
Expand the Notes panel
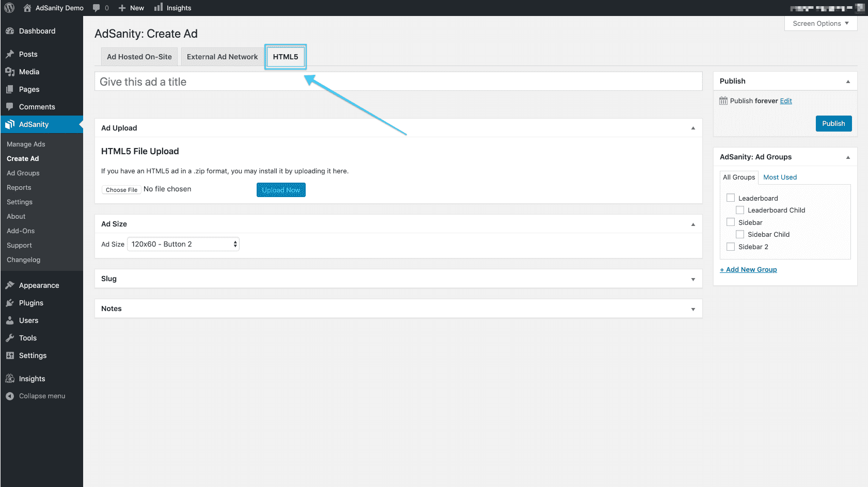[x=693, y=309]
